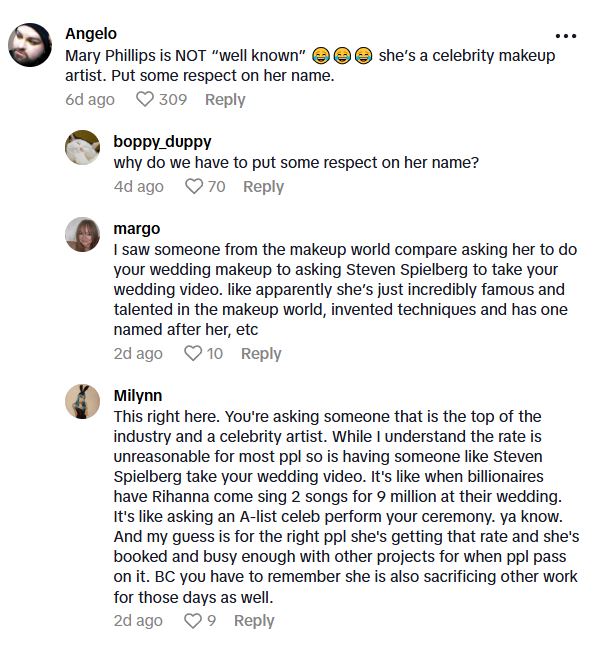Like boppy_duppy's reply with the heart
600x648 pixels.
click(x=194, y=187)
